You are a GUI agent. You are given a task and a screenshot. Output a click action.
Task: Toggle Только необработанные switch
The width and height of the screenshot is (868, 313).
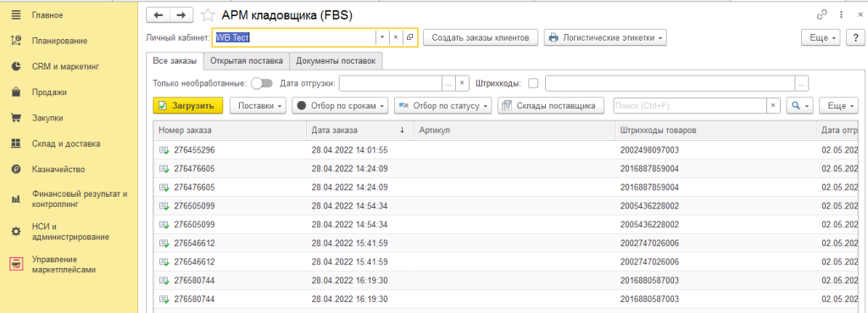[x=262, y=84]
